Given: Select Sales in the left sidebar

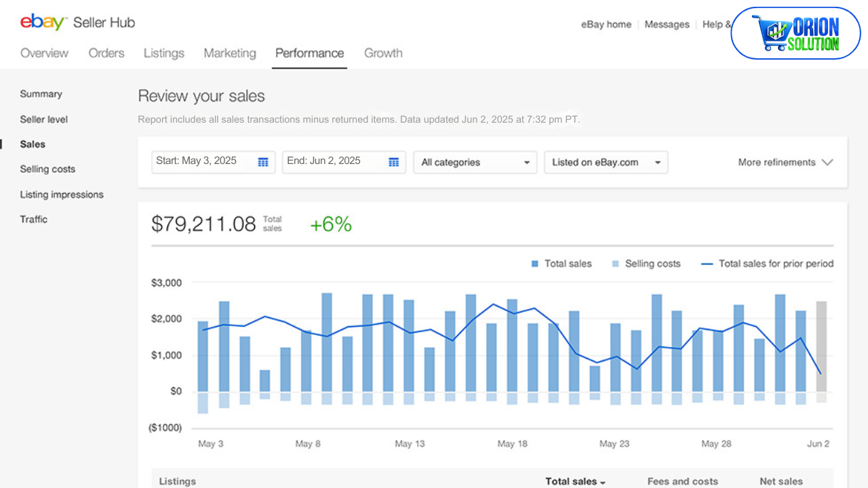Looking at the screenshot, I should [x=33, y=144].
